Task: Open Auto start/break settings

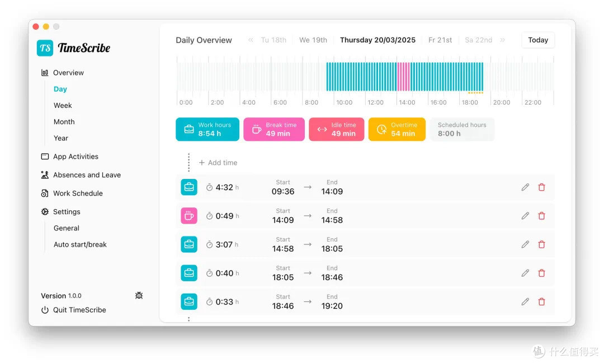Action: click(x=80, y=244)
